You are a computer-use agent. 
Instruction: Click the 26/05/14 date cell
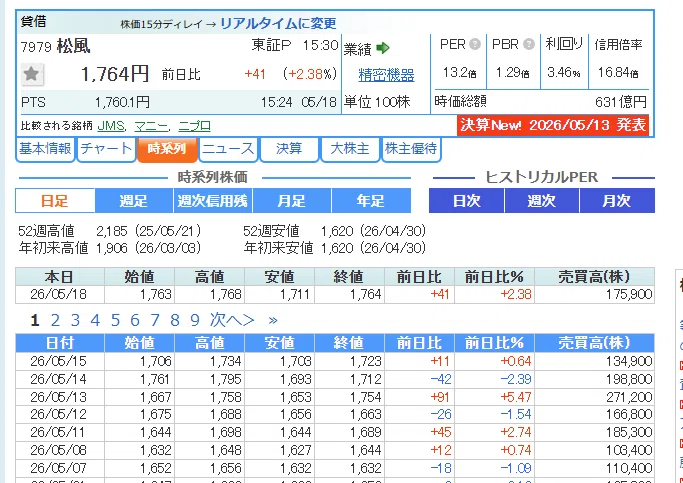coord(58,379)
